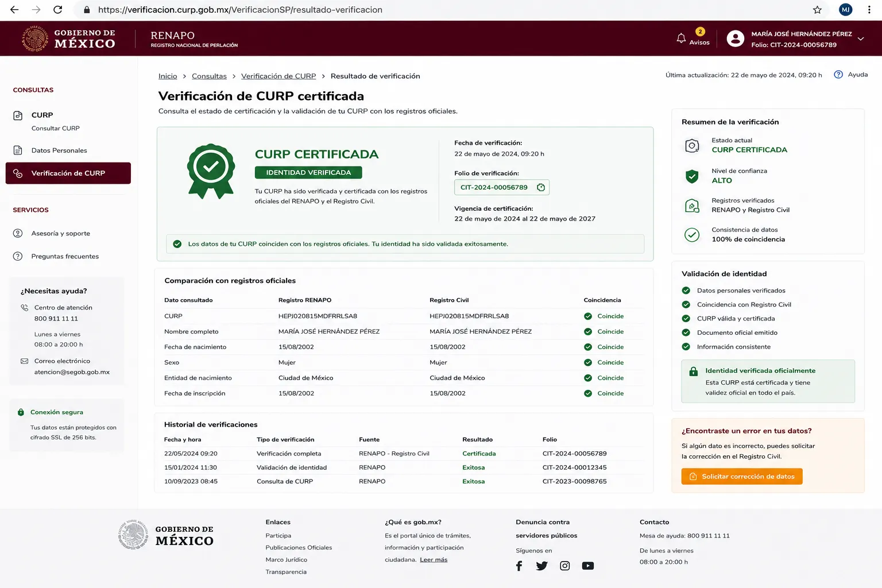Click CURP válida y certificada check mark
Viewport: 882px width, 588px height.
(x=686, y=319)
